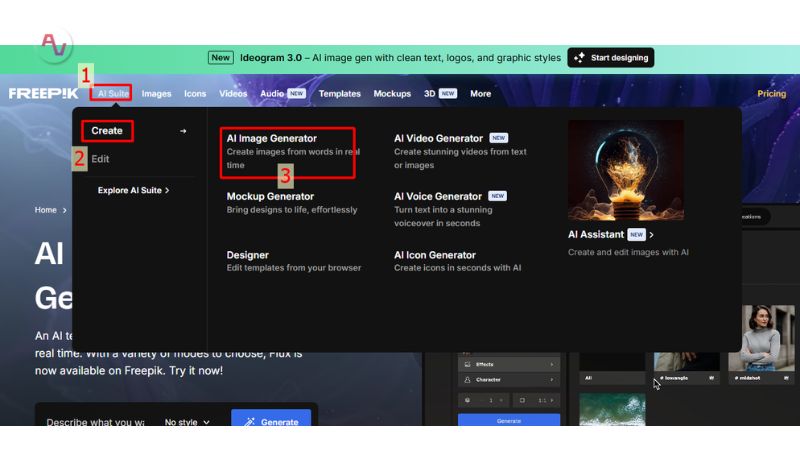800x450 pixels.
Task: Click the NEW badge on AI Video Generator
Action: pos(498,138)
